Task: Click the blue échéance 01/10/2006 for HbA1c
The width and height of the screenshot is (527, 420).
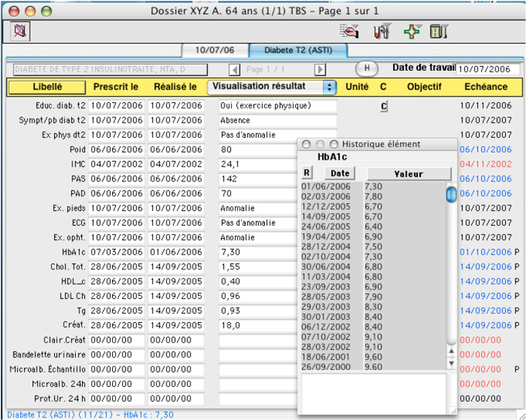Action: pyautogui.click(x=486, y=252)
